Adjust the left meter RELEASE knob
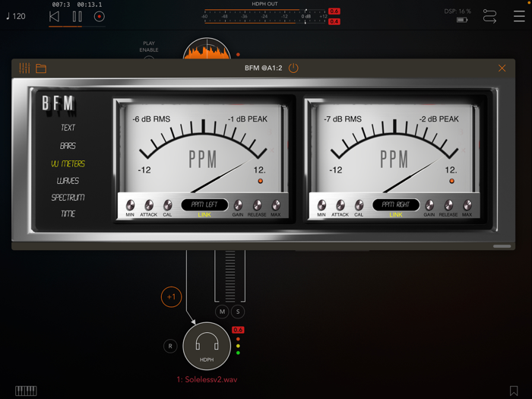Screen dimensions: 532x399 pos(257,205)
